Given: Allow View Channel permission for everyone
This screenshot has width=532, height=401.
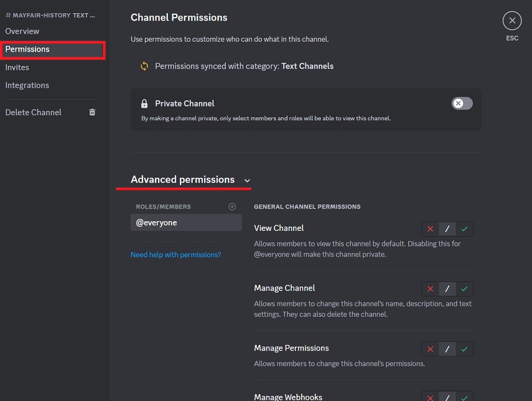Looking at the screenshot, I should 464,229.
